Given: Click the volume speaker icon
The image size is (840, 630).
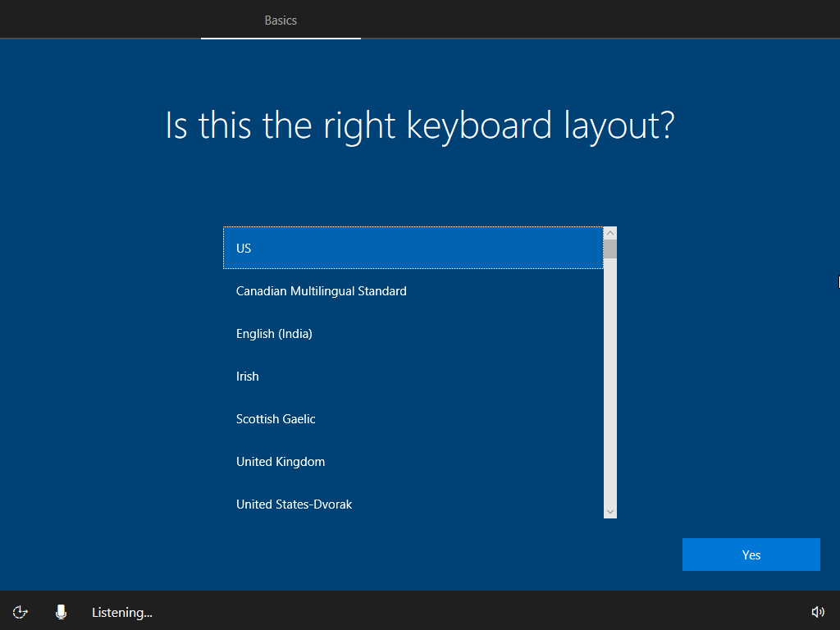Looking at the screenshot, I should tap(818, 612).
